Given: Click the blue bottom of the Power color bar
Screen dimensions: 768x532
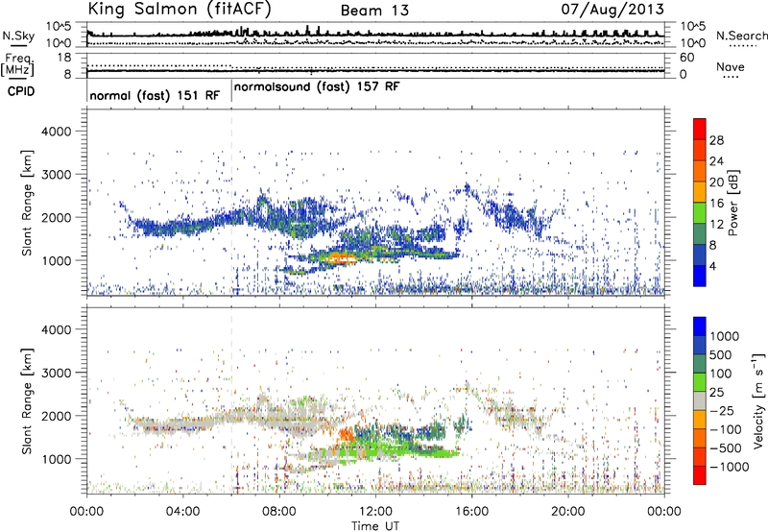Looking at the screenshot, I should [x=700, y=276].
